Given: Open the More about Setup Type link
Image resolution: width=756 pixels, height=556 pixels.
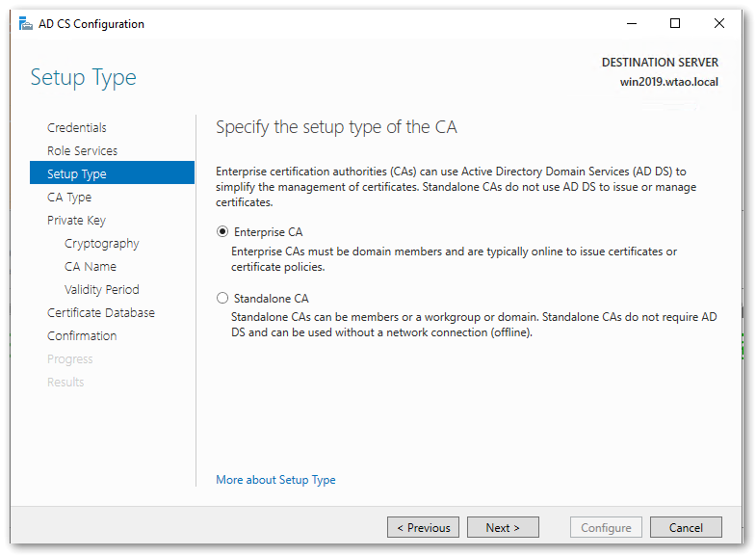Looking at the screenshot, I should click(275, 479).
